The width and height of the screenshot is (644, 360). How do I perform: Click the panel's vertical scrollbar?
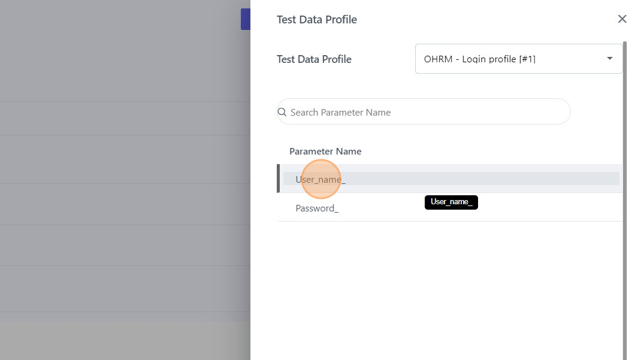pos(625,198)
